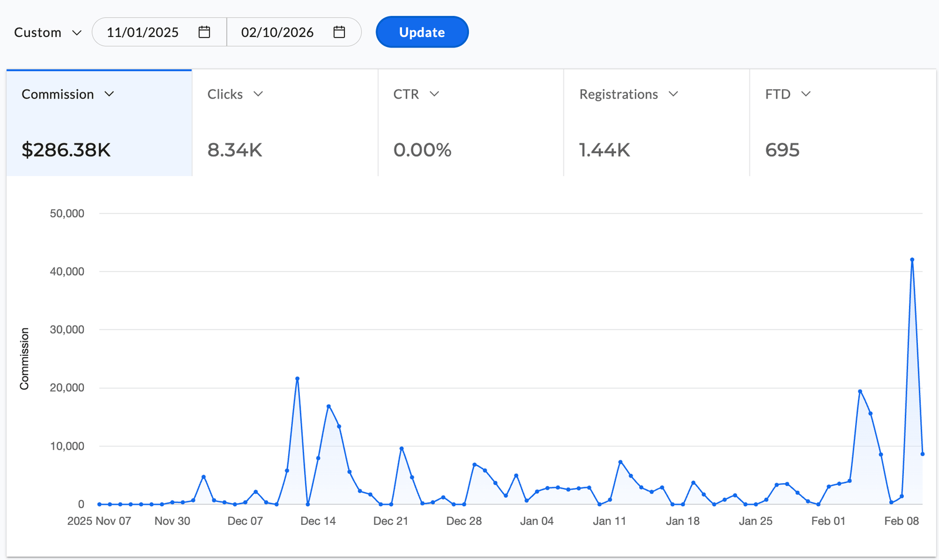939x560 pixels.
Task: Click the last data point at the chart's right end
Action: tap(923, 454)
